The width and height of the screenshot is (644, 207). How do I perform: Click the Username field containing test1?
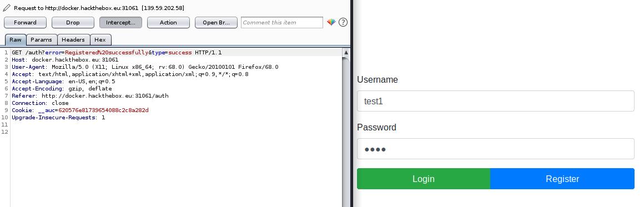[496, 101]
